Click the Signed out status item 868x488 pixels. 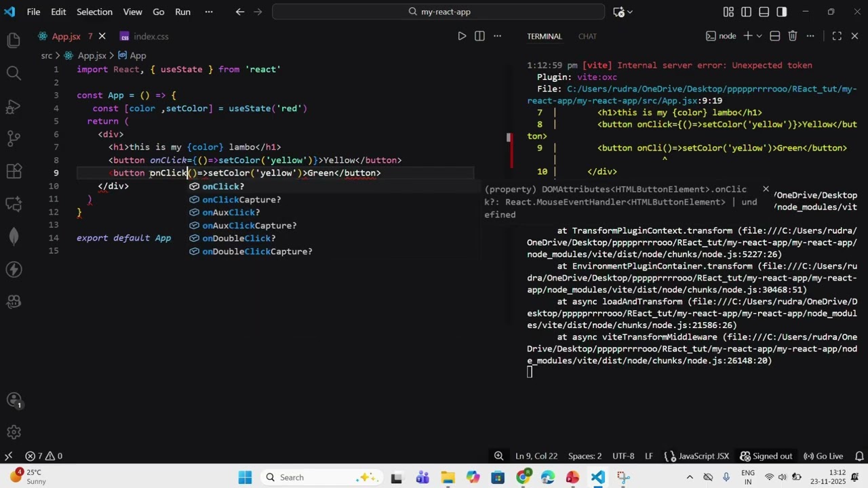pyautogui.click(x=766, y=456)
